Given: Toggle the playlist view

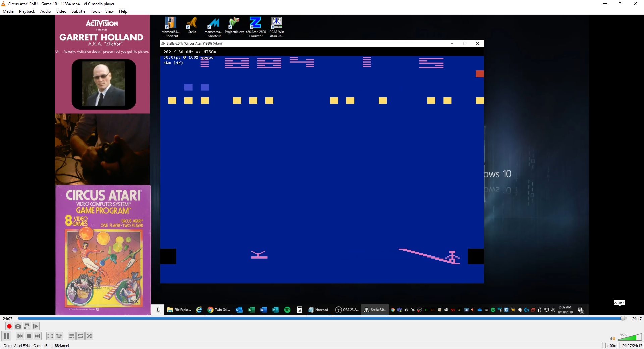Looking at the screenshot, I should (71, 336).
